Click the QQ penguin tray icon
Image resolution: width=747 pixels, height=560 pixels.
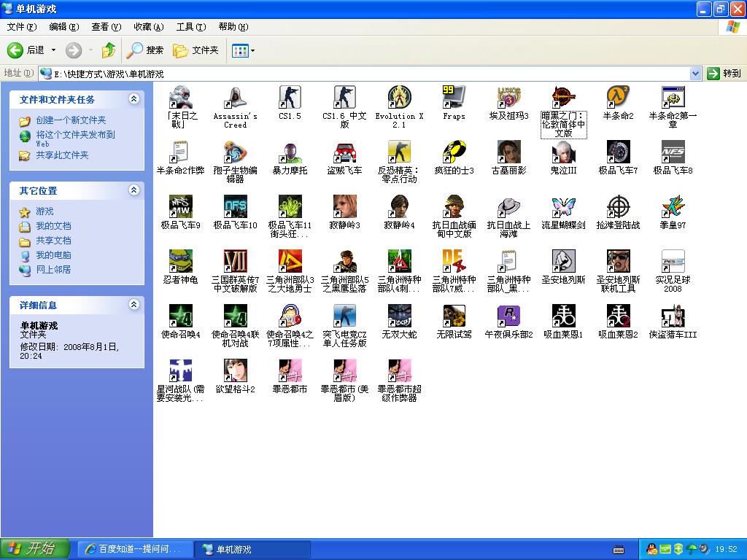(x=651, y=549)
